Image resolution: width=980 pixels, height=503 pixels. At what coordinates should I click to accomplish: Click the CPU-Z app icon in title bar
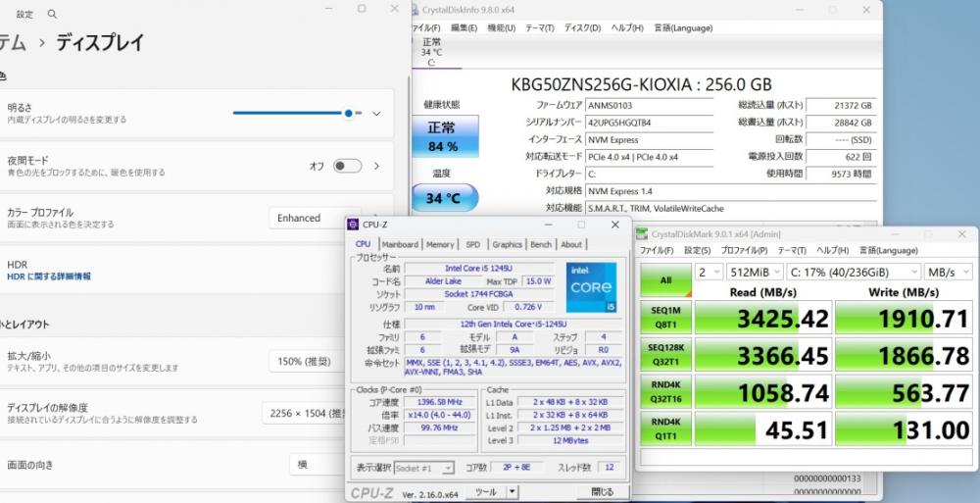tap(353, 225)
